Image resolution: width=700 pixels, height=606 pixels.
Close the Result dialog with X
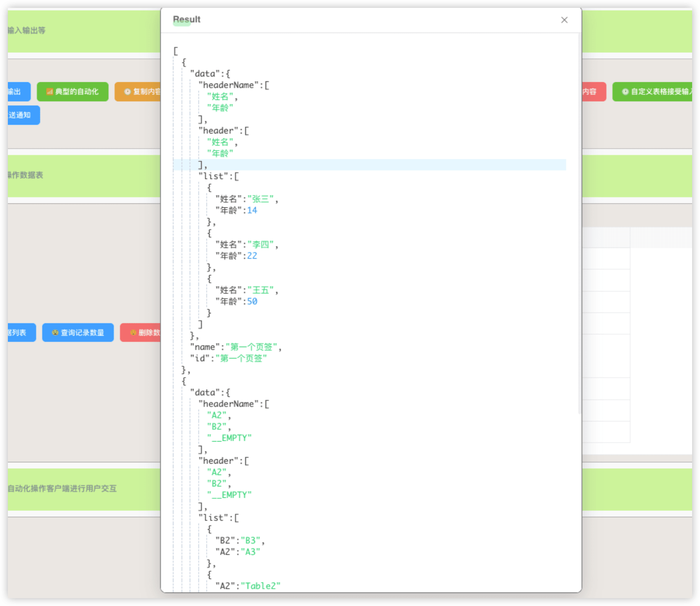pos(564,20)
